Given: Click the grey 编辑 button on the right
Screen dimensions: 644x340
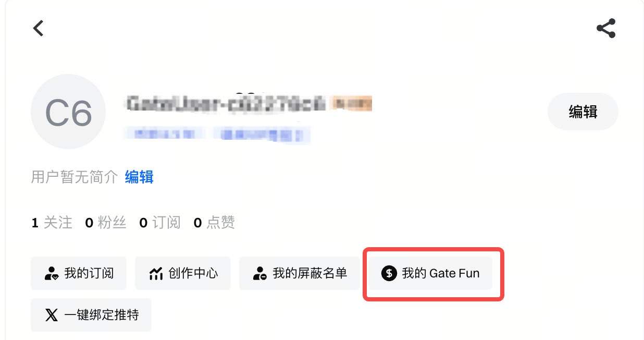Looking at the screenshot, I should pyautogui.click(x=583, y=112).
